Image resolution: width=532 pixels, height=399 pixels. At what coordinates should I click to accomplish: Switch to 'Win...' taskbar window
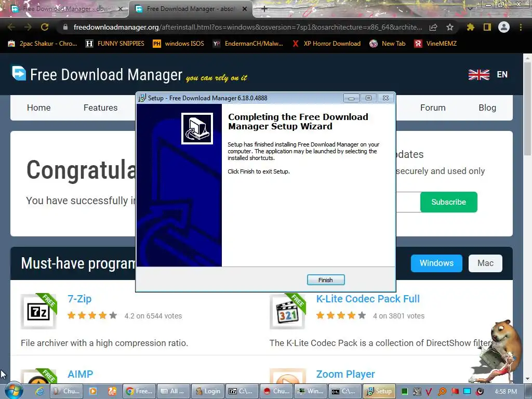pyautogui.click(x=311, y=391)
